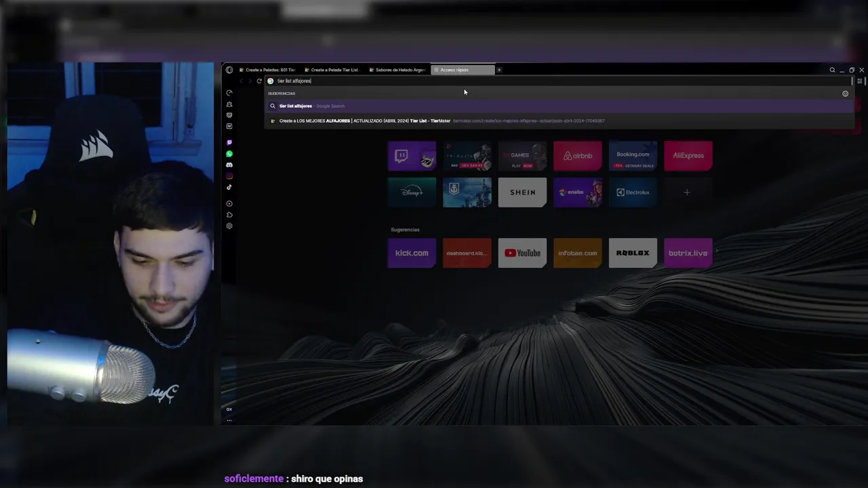Open ROBLOX suggestion tile
Image resolution: width=868 pixels, height=488 pixels.
point(633,253)
